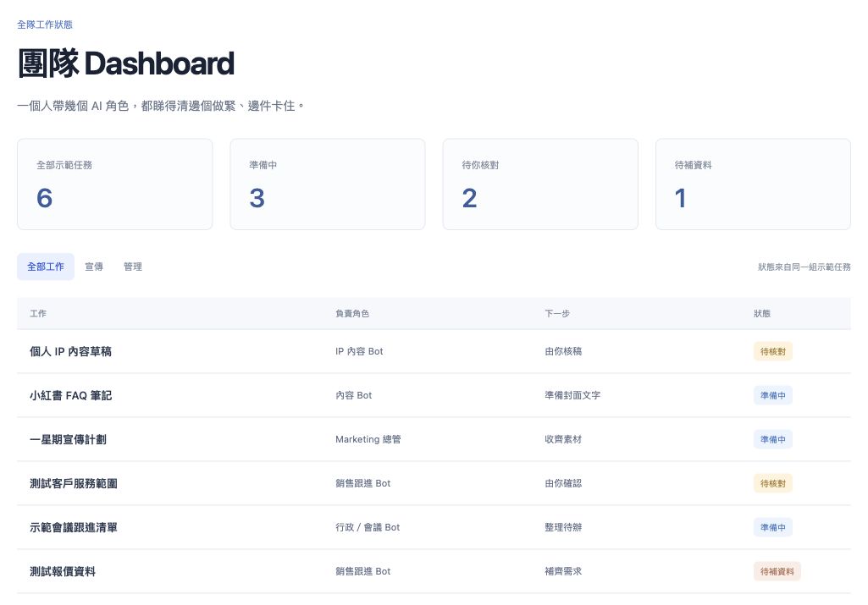Click the number 6 in 全部示範任務
This screenshot has width=868, height=605.
pos(44,198)
